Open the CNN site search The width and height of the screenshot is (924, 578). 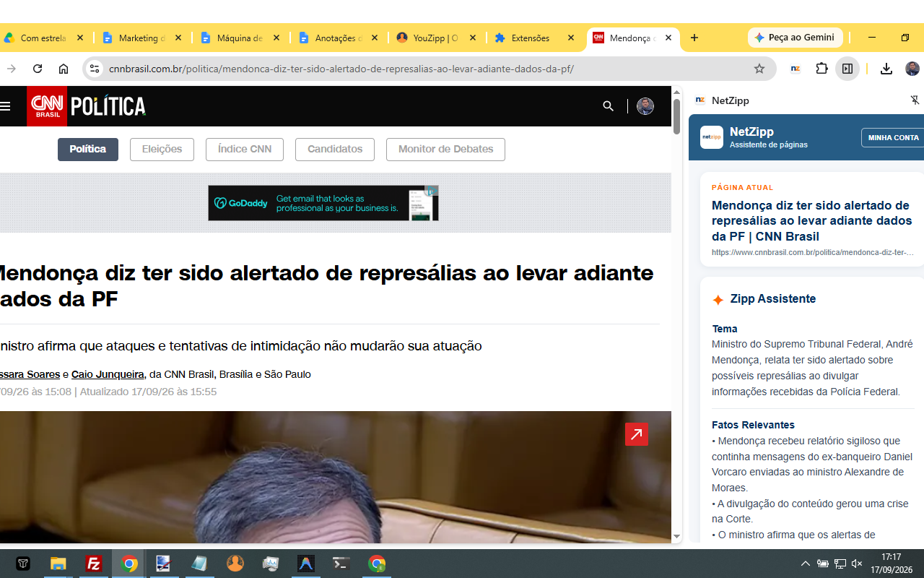tap(608, 106)
